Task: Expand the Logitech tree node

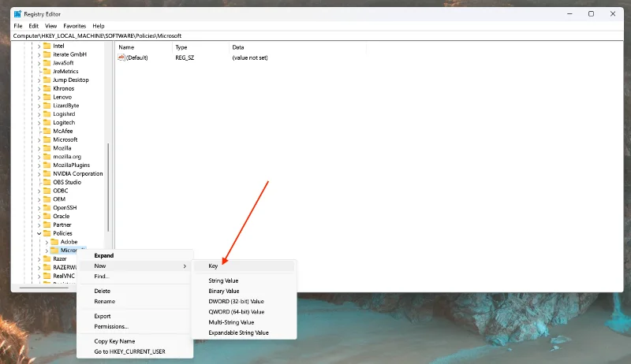Action: coord(39,123)
